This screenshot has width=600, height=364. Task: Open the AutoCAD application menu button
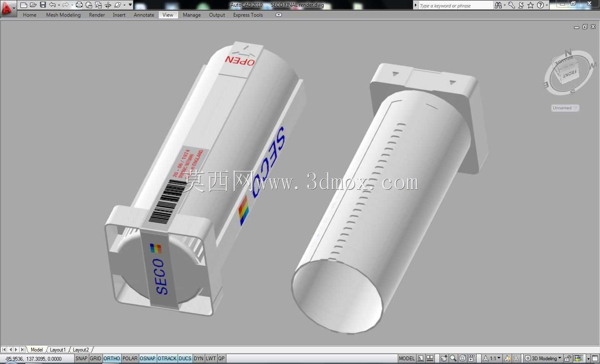pos(8,8)
